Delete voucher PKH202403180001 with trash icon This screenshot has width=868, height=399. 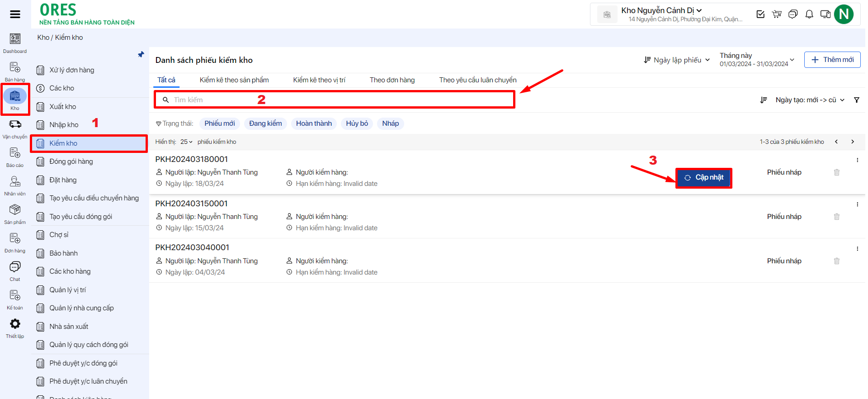(x=836, y=172)
